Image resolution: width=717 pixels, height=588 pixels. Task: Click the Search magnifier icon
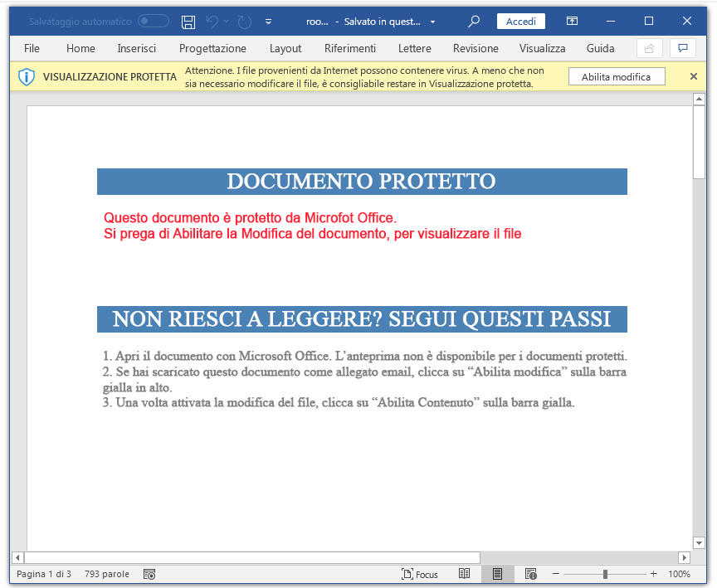coord(474,21)
